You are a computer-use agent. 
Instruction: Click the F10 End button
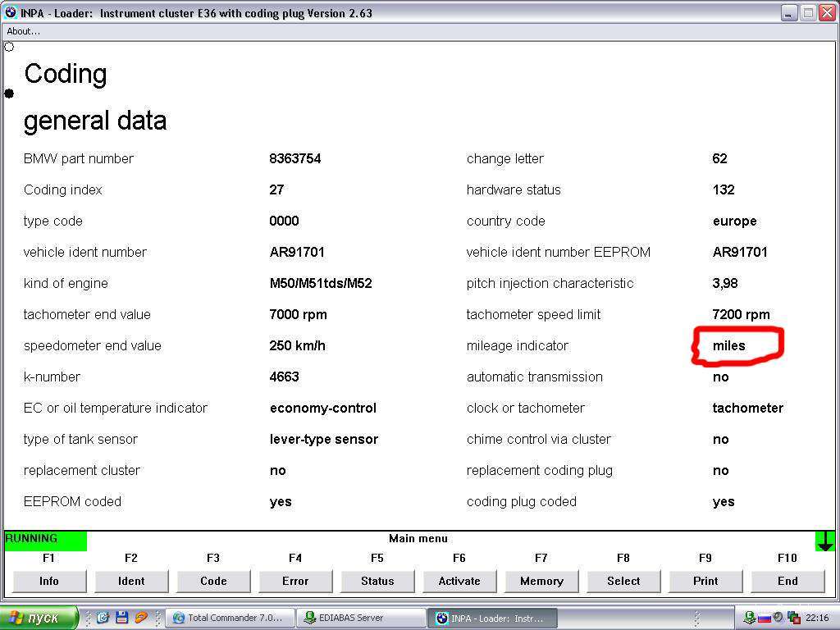pyautogui.click(x=787, y=581)
